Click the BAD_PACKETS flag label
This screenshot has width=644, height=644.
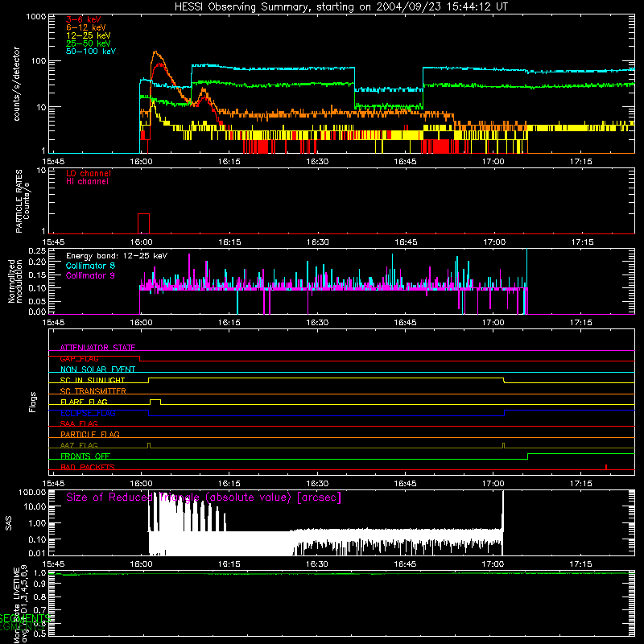click(x=88, y=467)
